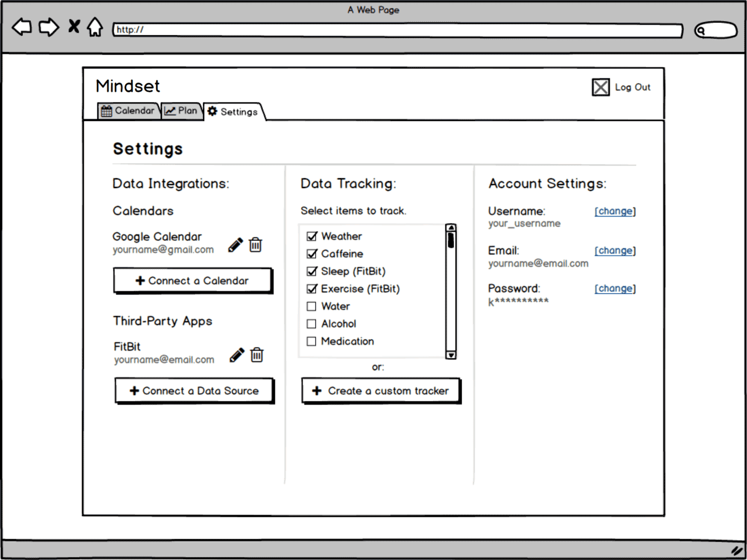The image size is (747, 560).
Task: Click tracker list scroll-down arrow
Action: coord(451,355)
